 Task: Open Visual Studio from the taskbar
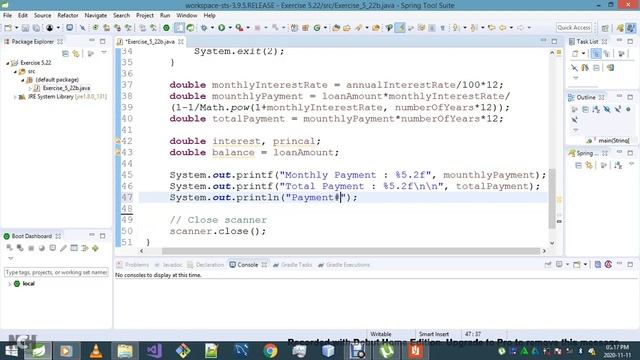(x=154, y=351)
